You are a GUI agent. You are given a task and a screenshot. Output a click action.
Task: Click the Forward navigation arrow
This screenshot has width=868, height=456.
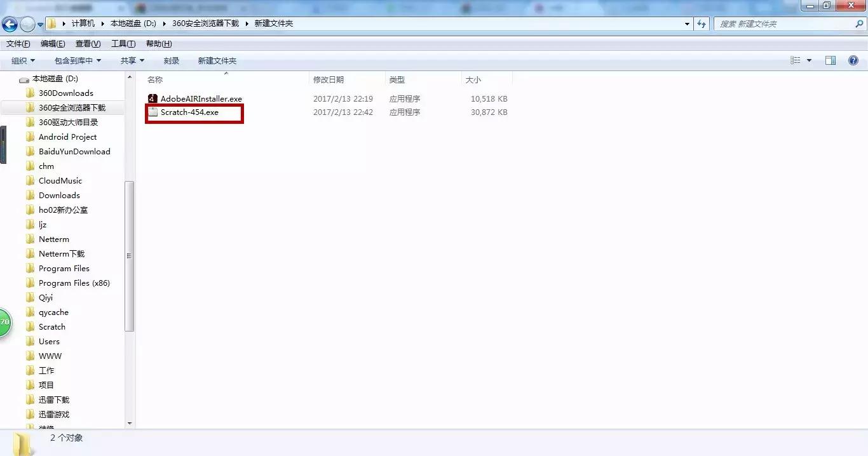click(x=27, y=23)
